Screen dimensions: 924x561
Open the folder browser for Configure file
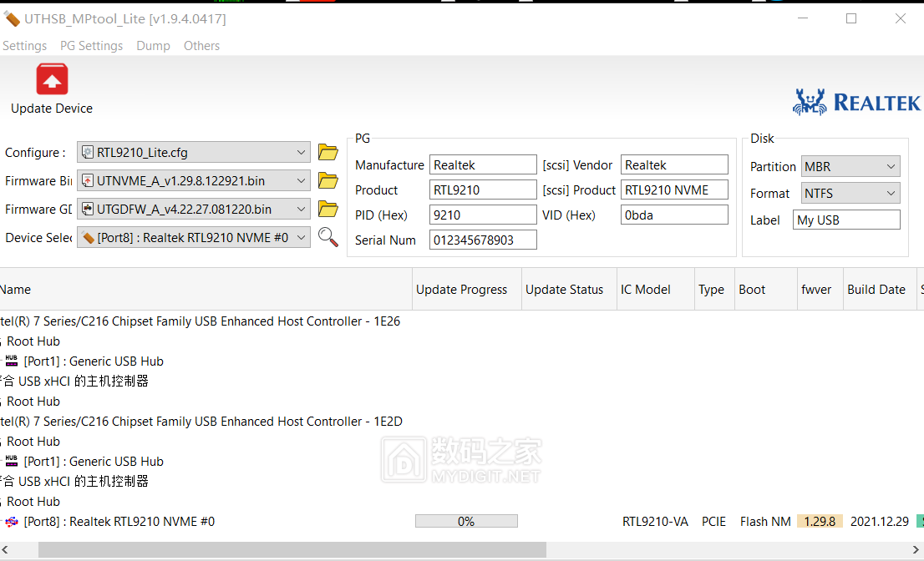coord(327,152)
